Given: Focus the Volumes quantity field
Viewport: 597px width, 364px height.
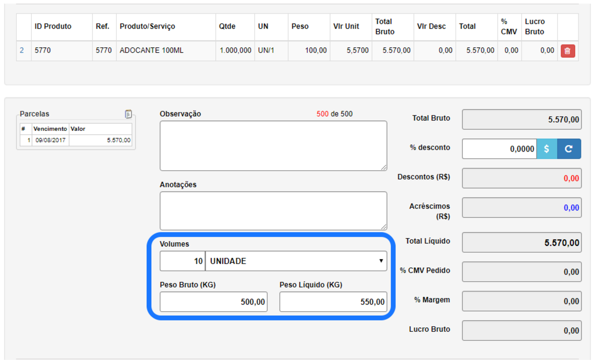Looking at the screenshot, I should (183, 261).
